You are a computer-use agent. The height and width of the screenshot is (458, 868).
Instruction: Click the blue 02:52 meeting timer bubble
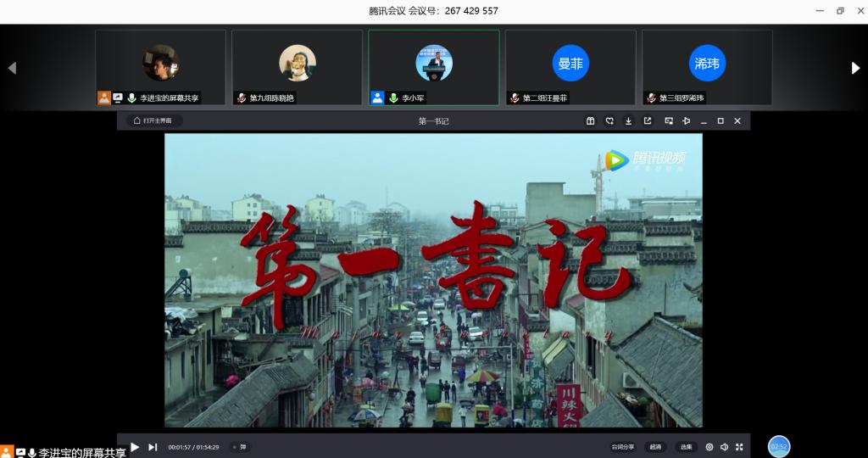point(778,446)
